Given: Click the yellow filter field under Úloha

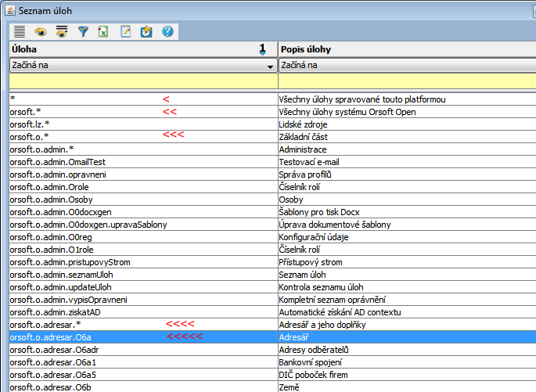Looking at the screenshot, I should 143,81.
